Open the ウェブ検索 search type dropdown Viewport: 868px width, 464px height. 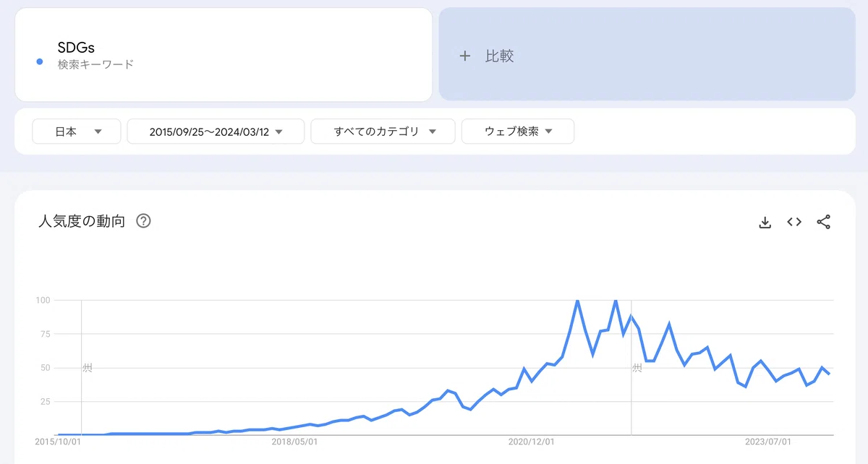[518, 132]
